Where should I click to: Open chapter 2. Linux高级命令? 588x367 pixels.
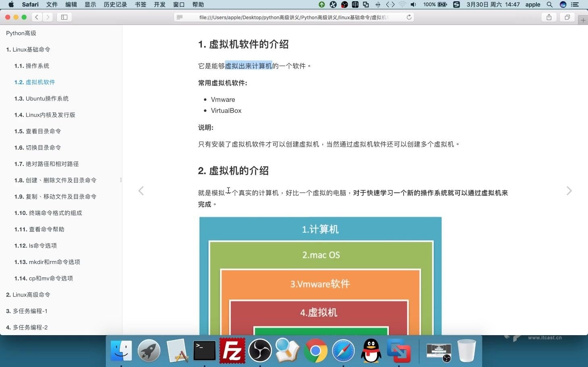coord(28,295)
